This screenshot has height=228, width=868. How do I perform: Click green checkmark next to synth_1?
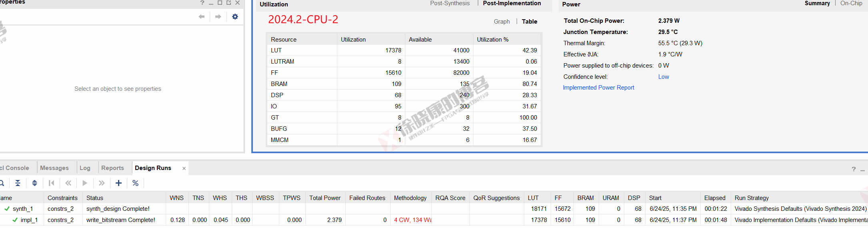point(7,208)
